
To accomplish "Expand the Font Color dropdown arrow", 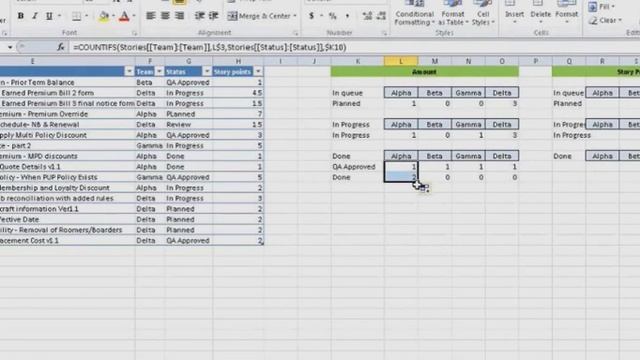I will pyautogui.click(x=134, y=16).
